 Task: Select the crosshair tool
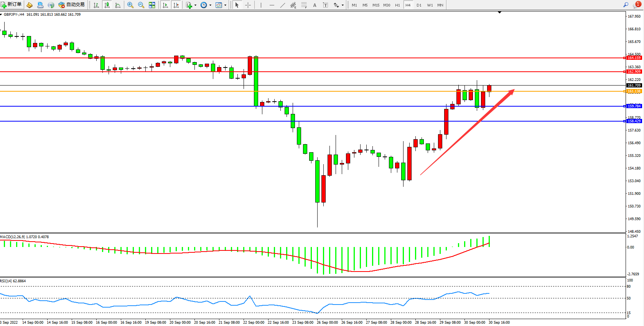tap(248, 5)
